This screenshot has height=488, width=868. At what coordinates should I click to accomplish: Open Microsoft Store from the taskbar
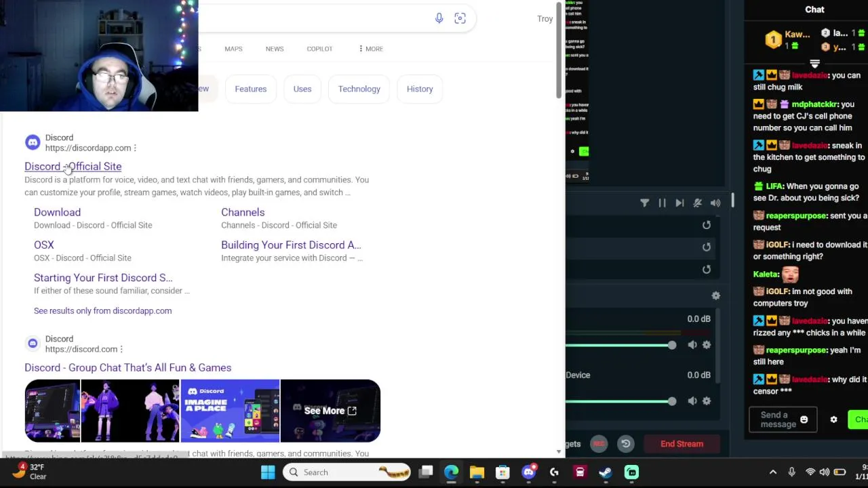pyautogui.click(x=502, y=472)
